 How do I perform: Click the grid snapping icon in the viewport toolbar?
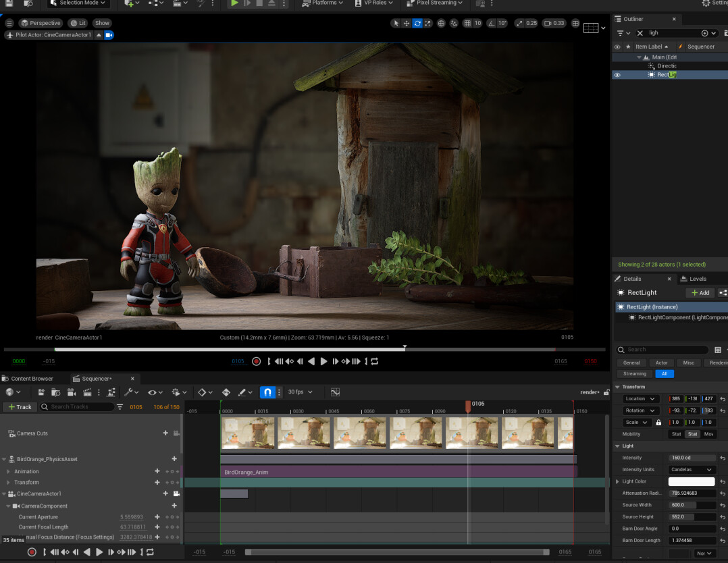tap(466, 23)
